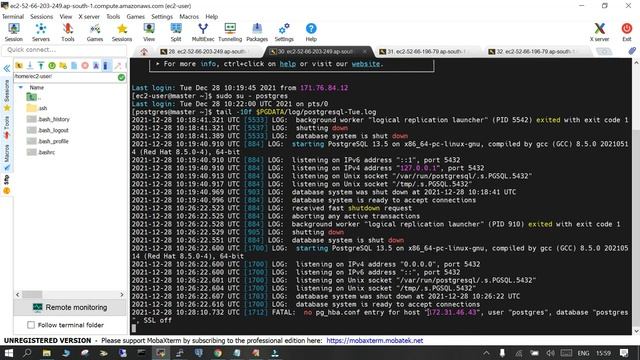Image resolution: width=640 pixels, height=360 pixels.
Task: Open the Settings gears toolbar icon
Action: coord(284,32)
